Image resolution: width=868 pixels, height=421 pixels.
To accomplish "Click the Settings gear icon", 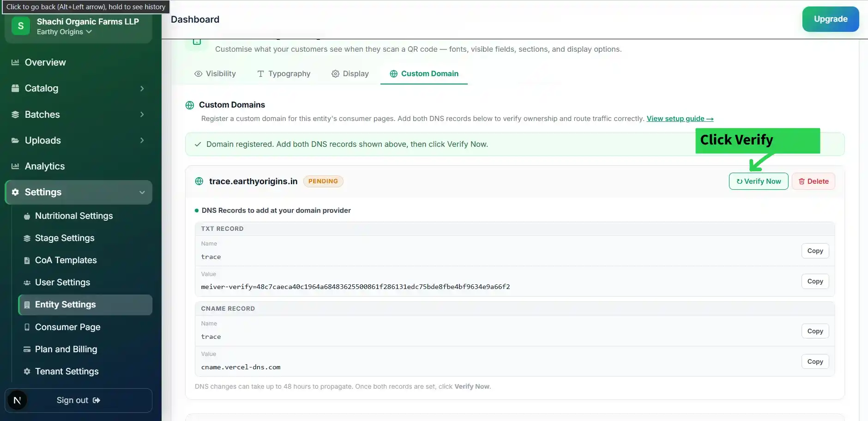I will coord(15,192).
